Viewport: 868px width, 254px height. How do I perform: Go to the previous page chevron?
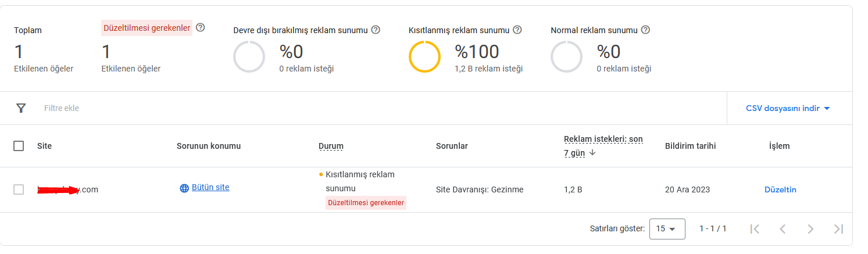click(783, 229)
